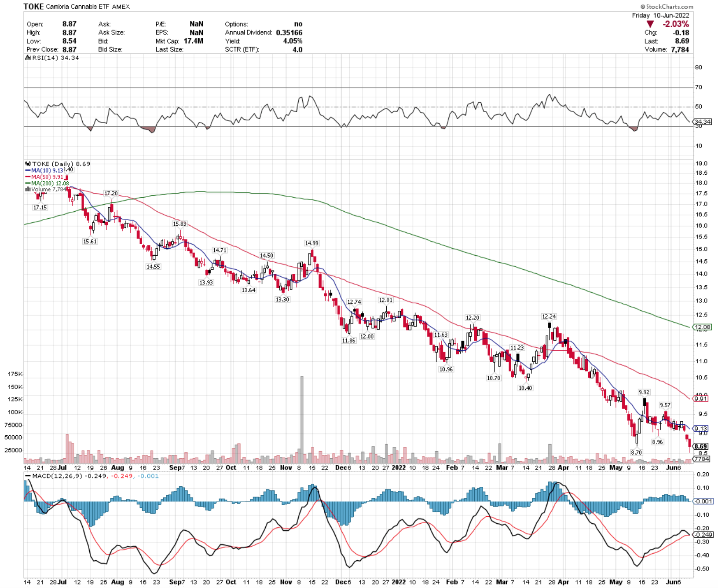Click the Low 8.54 value
The width and height of the screenshot is (718, 588).
(x=69, y=41)
